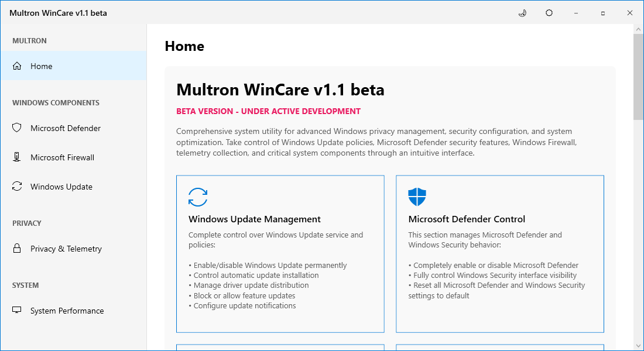Click the Microsoft Defender shield icon
Image resolution: width=644 pixels, height=351 pixels.
pos(17,128)
